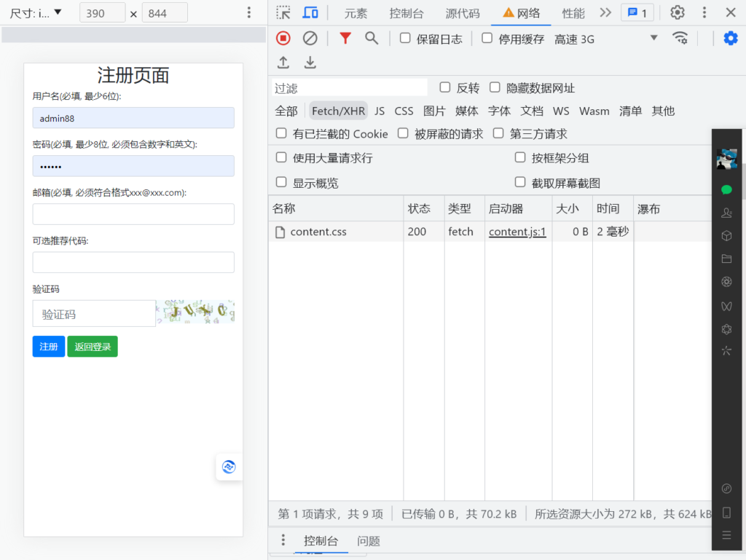Click the 注册 button

coord(48,347)
